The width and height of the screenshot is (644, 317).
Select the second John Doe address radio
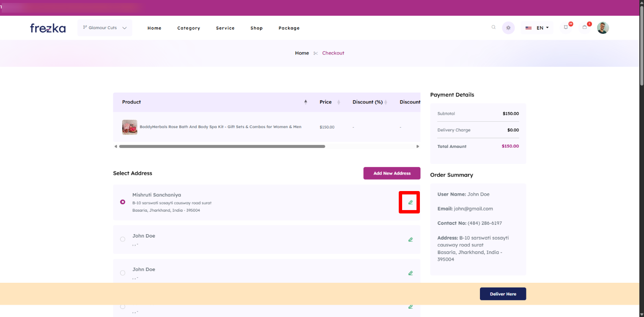[x=123, y=273]
